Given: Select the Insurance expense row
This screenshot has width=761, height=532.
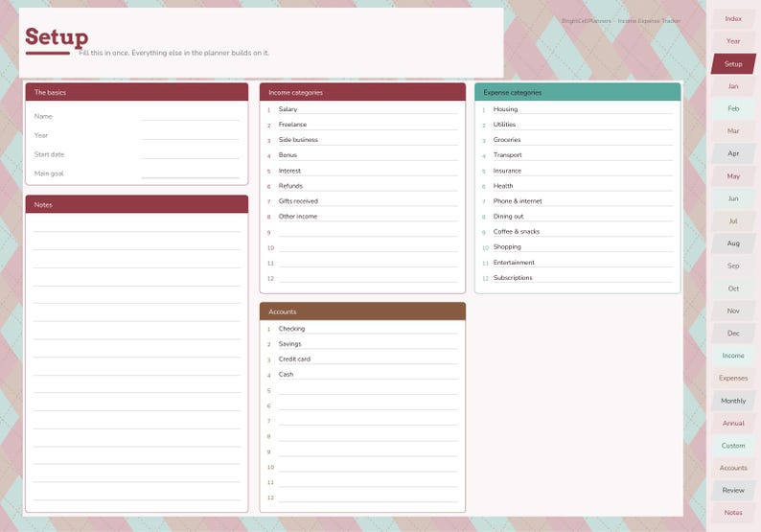Looking at the screenshot, I should (x=578, y=171).
